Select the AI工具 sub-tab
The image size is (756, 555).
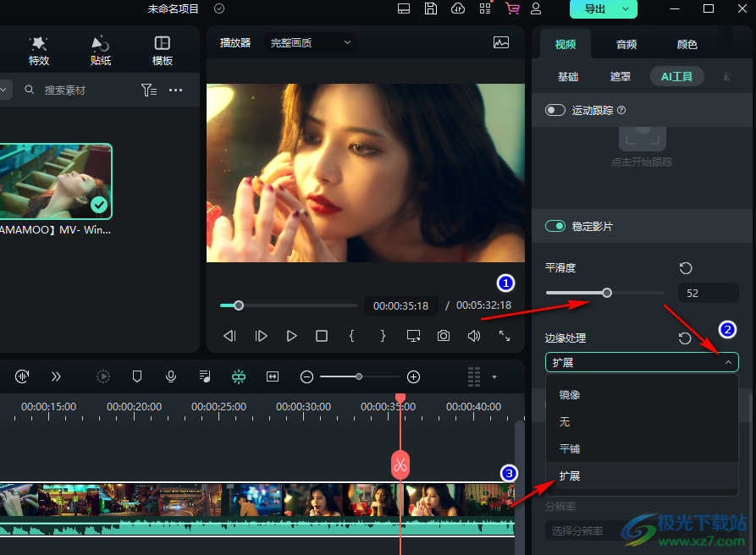677,77
